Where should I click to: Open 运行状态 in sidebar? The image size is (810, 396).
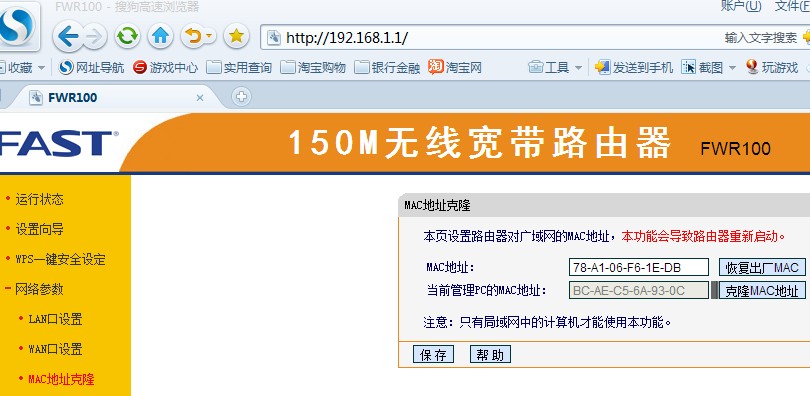point(39,199)
